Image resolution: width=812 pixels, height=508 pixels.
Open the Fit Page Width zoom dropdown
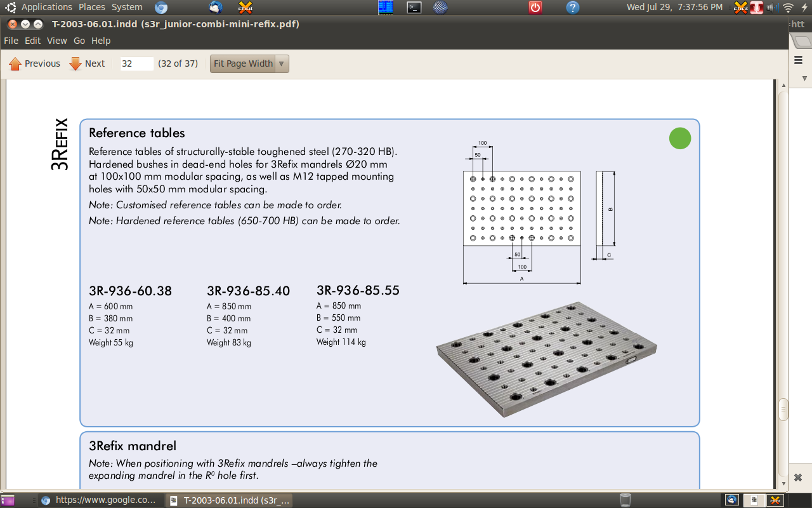249,63
